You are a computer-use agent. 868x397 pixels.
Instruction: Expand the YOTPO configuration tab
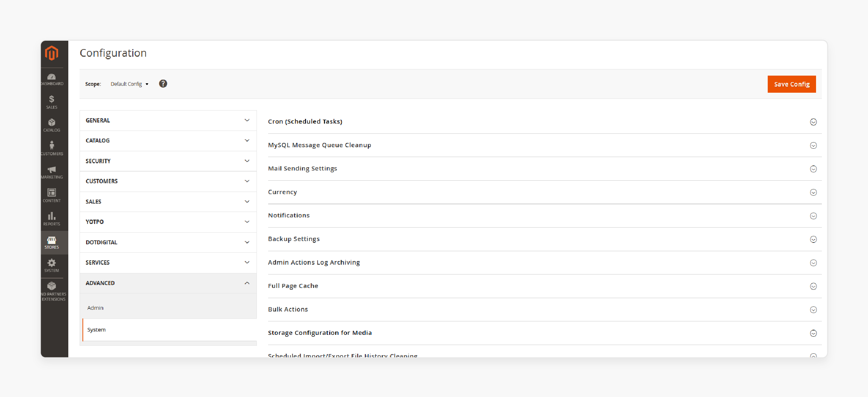point(168,222)
